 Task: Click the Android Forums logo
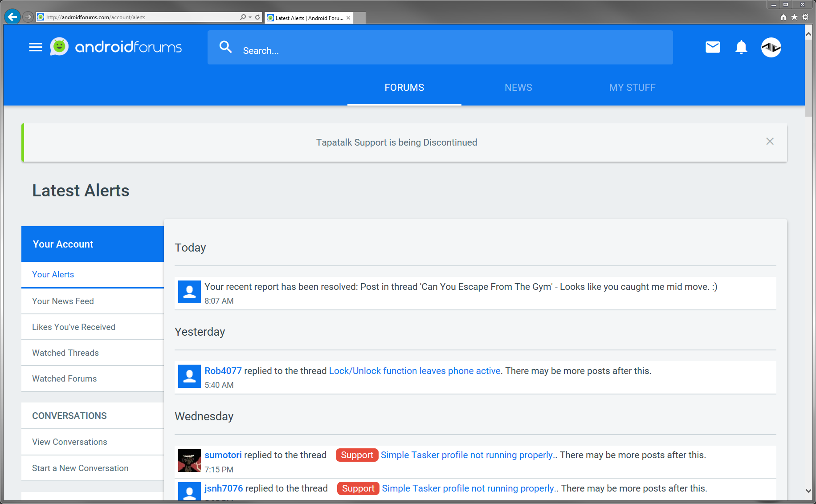pyautogui.click(x=117, y=47)
